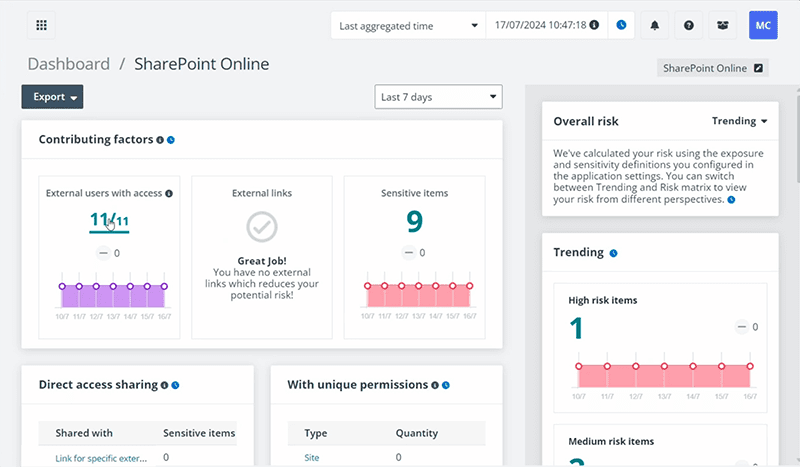800x467 pixels.
Task: Click the 13/7 data point on High risk chart
Action: tap(664, 366)
